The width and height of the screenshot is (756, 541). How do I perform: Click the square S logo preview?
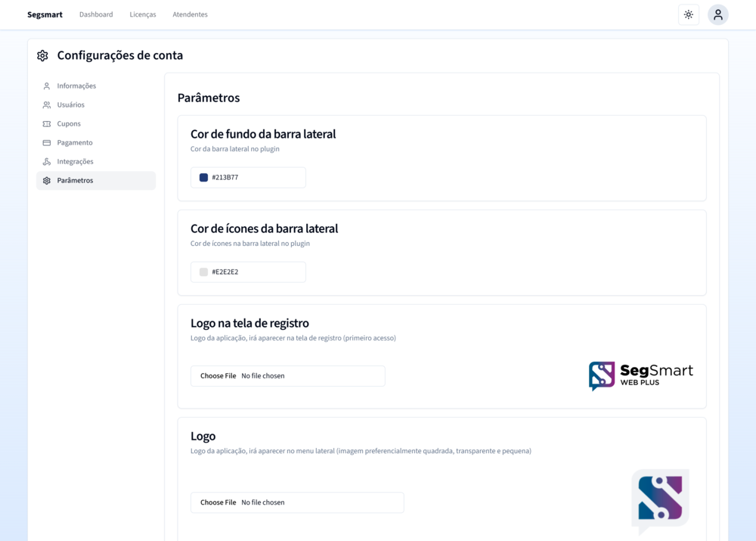[660, 502]
